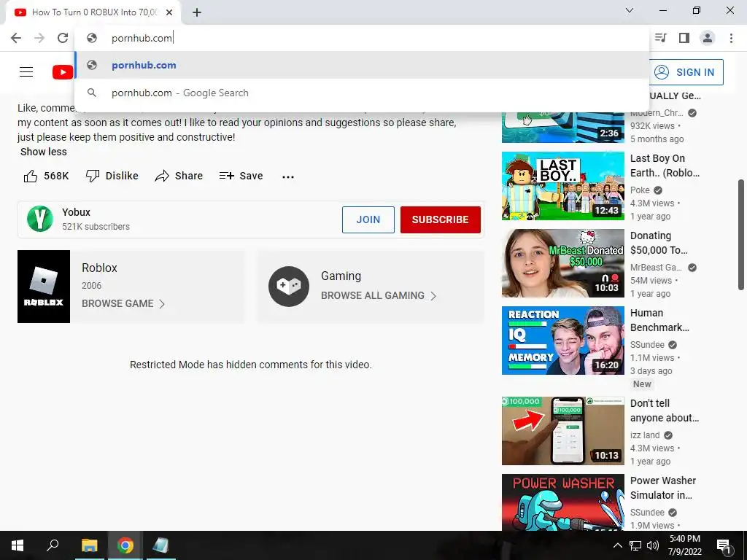Viewport: 747px width, 560px height.
Task: Open the Yobux channel avatar
Action: 40,219
